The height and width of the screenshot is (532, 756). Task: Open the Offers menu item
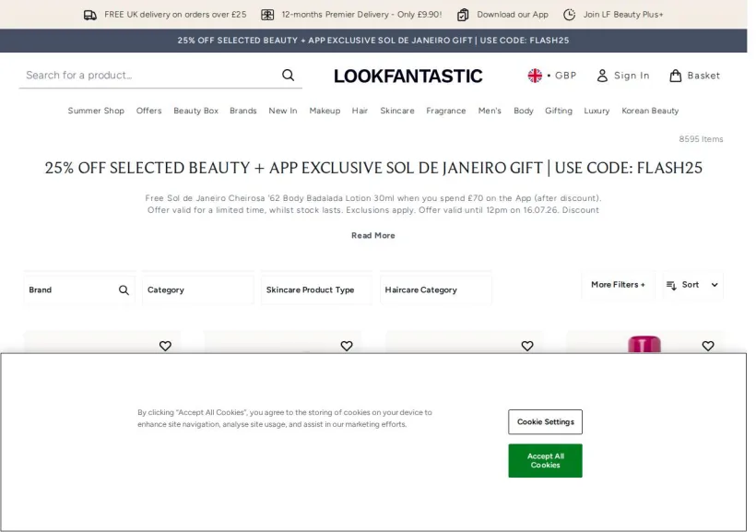click(149, 111)
